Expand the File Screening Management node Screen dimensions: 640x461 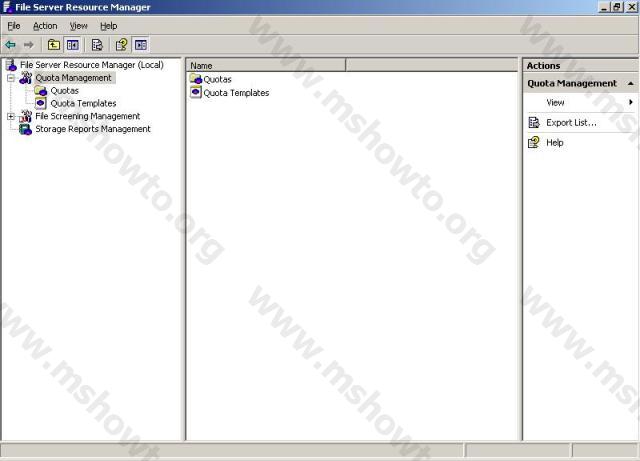11,116
